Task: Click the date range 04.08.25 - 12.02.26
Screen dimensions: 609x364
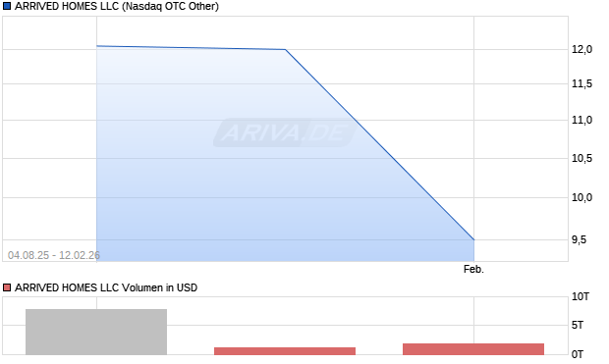Action: pyautogui.click(x=54, y=255)
